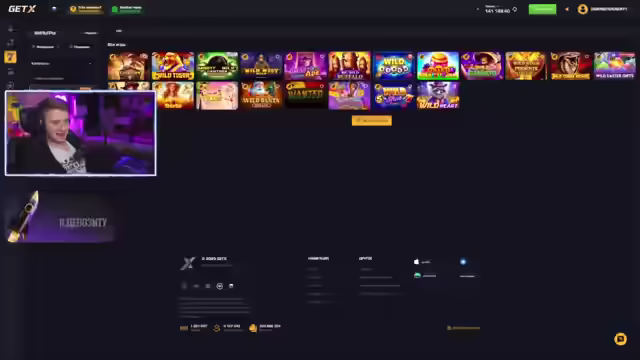Viewport: 640px width, 360px height.
Task: Click the 145 188.40 balance amount
Action: tap(497, 11)
